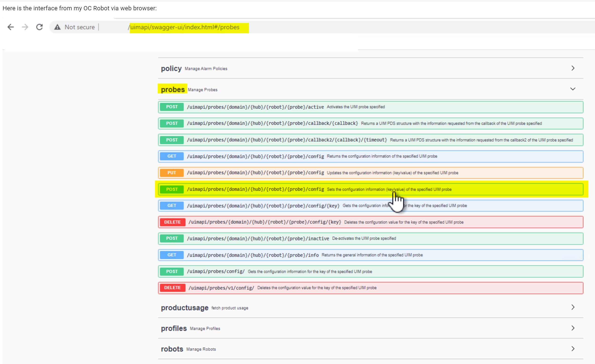595x364 pixels.
Task: Click the browser back arrow
Action: (x=11, y=27)
